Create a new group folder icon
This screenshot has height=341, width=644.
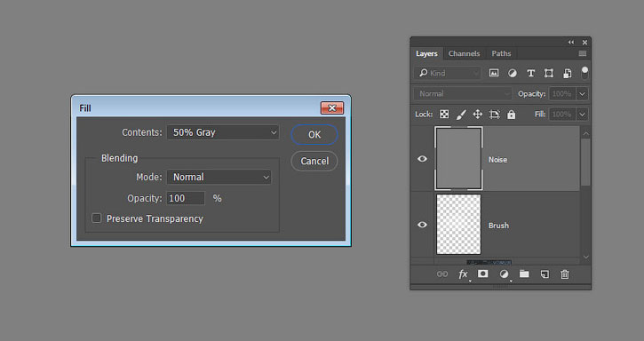[524, 274]
